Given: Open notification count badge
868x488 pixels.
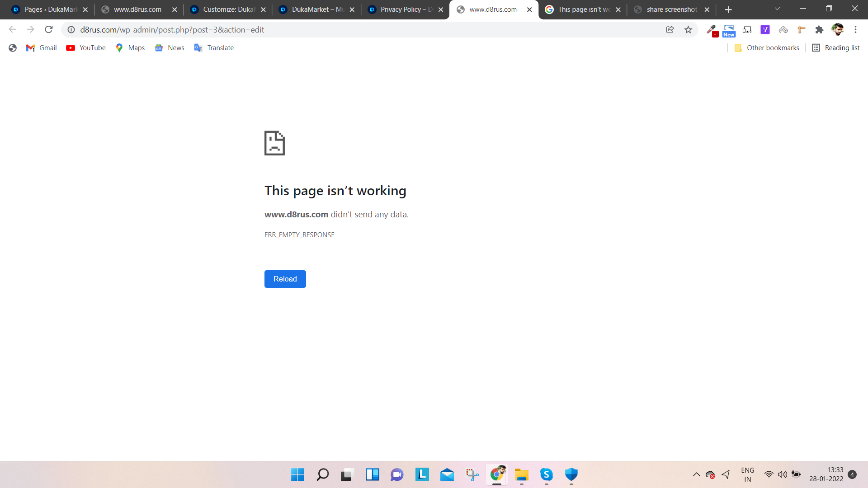Looking at the screenshot, I should tap(852, 474).
